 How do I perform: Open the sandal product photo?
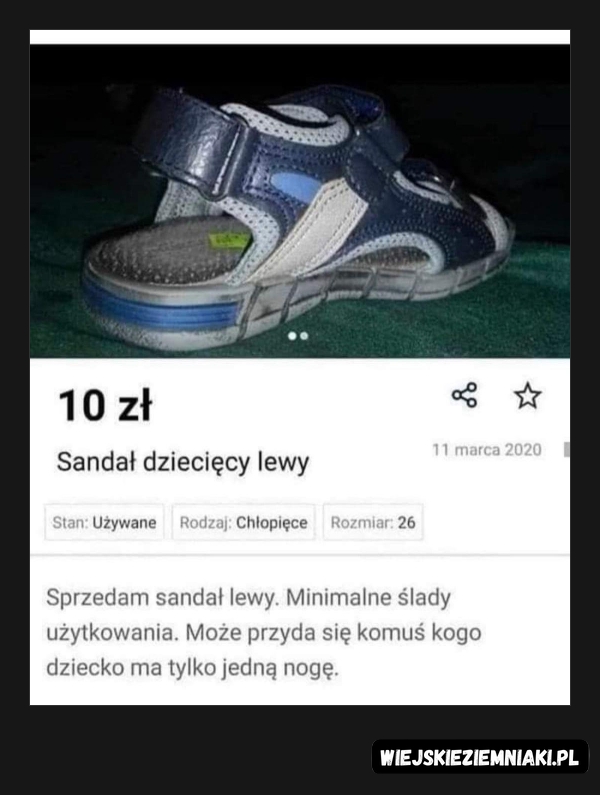(x=300, y=201)
